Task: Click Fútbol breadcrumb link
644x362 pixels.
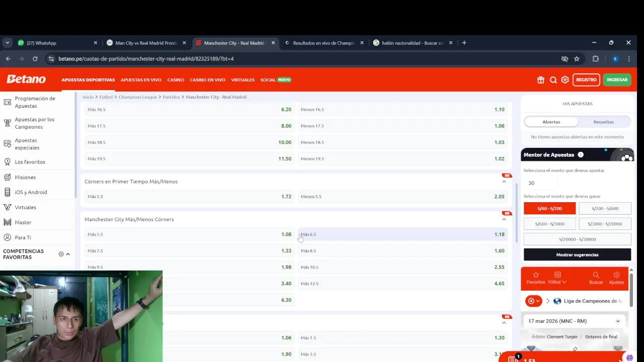Action: click(x=106, y=97)
